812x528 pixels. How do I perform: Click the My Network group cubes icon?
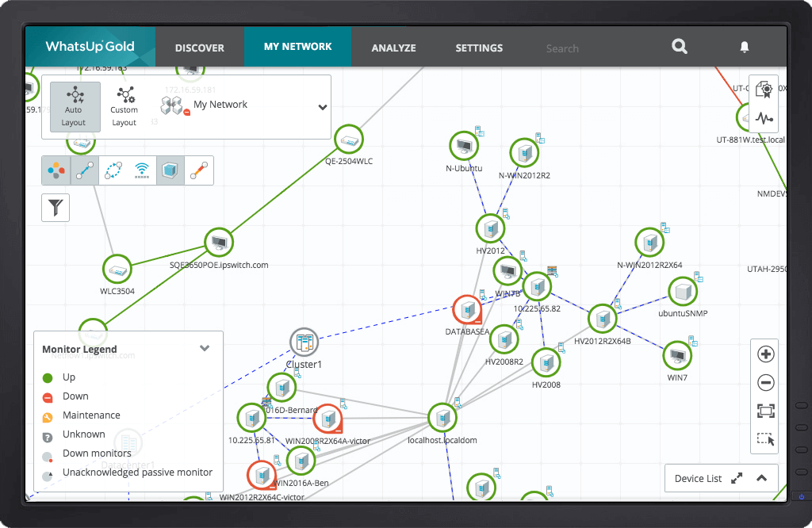[174, 105]
